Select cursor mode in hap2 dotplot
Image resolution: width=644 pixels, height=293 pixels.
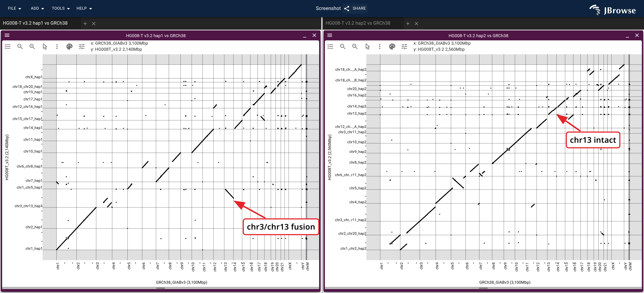click(x=367, y=46)
